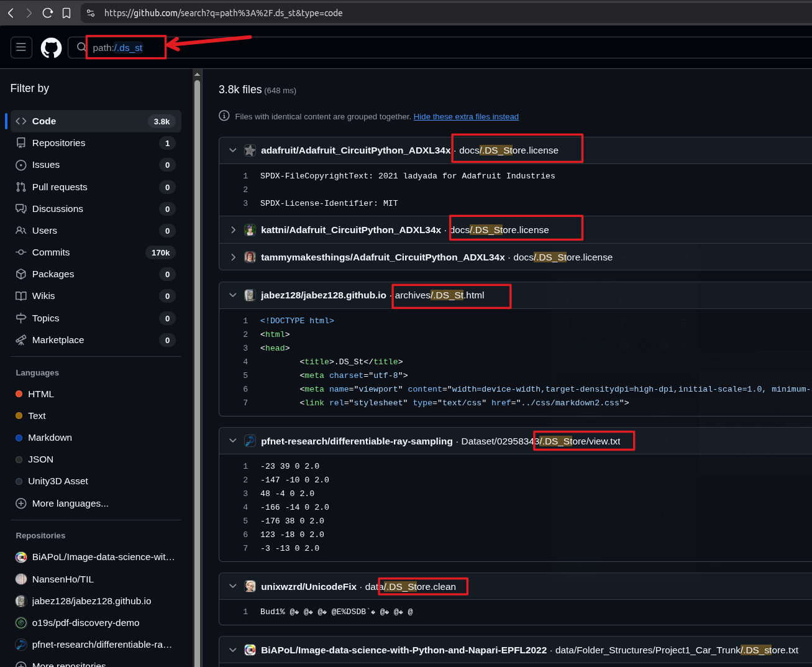Expand the kattni/Adafruit_CircuitPython_ADXL34x result
812x667 pixels.
[232, 229]
